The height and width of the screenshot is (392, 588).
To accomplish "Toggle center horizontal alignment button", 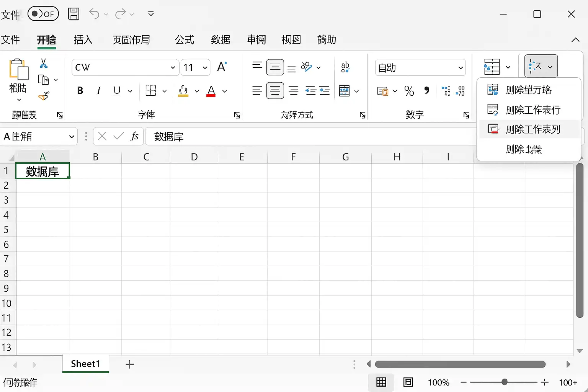I will 275,91.
